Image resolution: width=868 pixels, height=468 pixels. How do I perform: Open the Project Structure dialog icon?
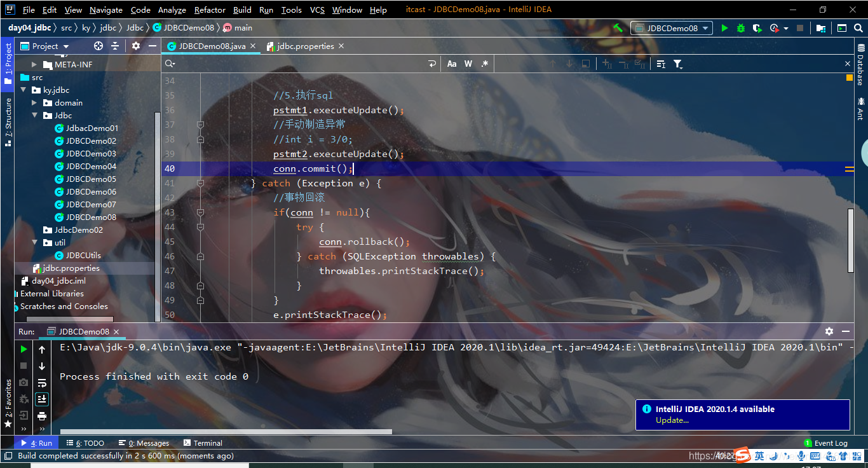coord(821,28)
